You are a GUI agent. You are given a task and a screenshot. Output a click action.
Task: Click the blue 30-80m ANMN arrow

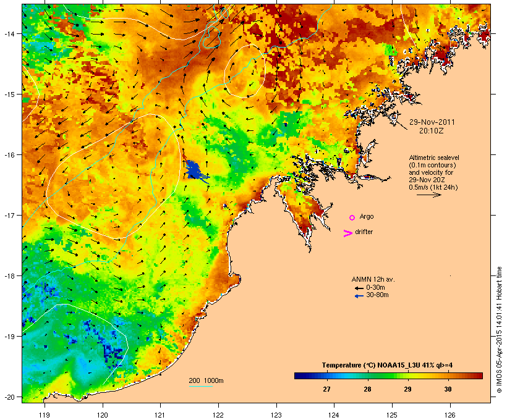[359, 296]
